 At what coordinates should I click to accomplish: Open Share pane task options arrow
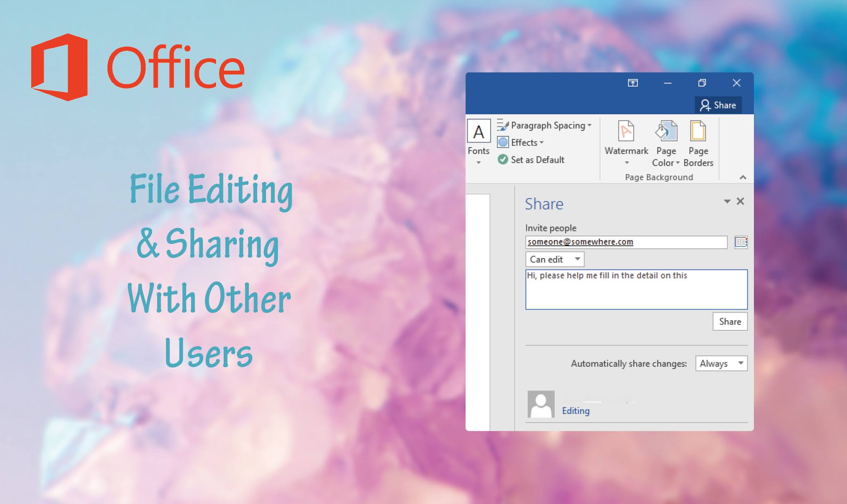(x=727, y=201)
